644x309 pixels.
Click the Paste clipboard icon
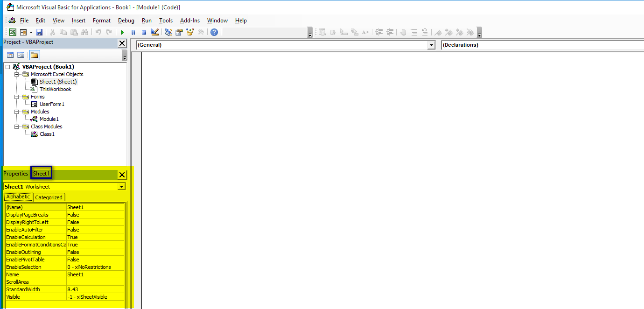click(x=74, y=32)
